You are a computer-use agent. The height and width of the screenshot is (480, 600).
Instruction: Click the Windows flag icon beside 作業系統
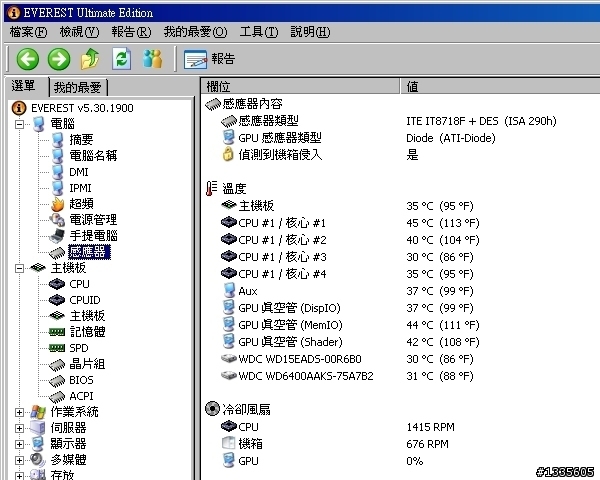coord(38,412)
